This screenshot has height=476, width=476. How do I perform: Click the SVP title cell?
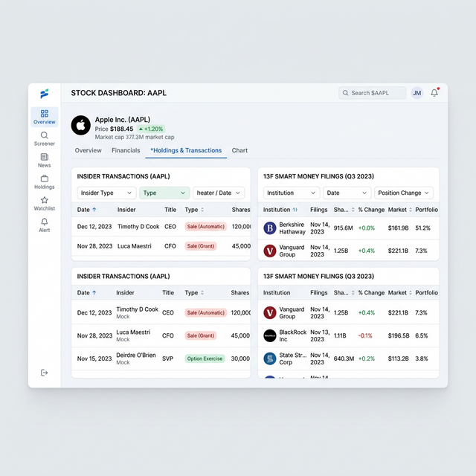coord(167,358)
